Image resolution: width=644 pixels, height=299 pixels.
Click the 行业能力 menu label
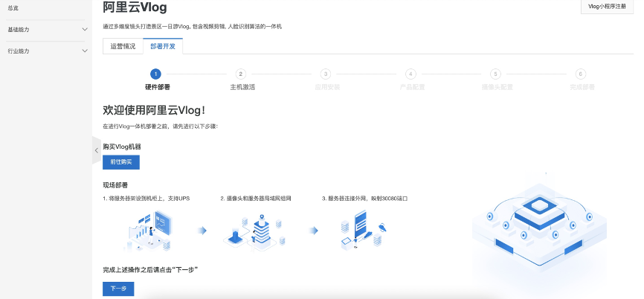click(x=19, y=51)
